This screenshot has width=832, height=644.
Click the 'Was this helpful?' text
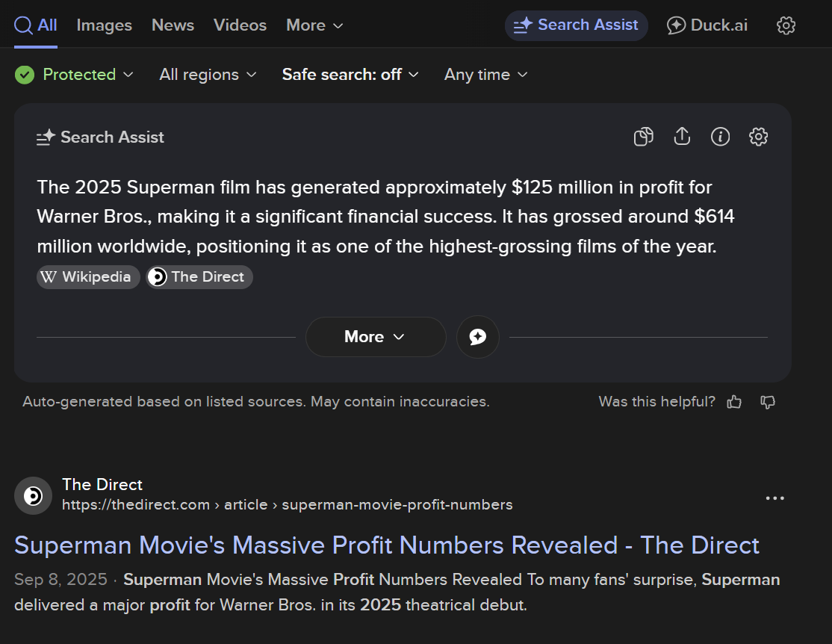click(x=657, y=401)
